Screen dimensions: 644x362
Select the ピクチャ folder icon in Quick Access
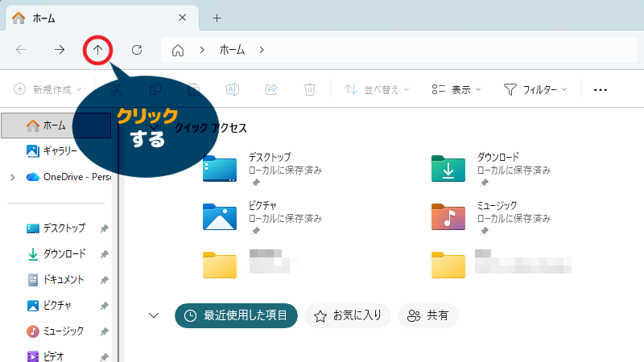click(x=220, y=216)
